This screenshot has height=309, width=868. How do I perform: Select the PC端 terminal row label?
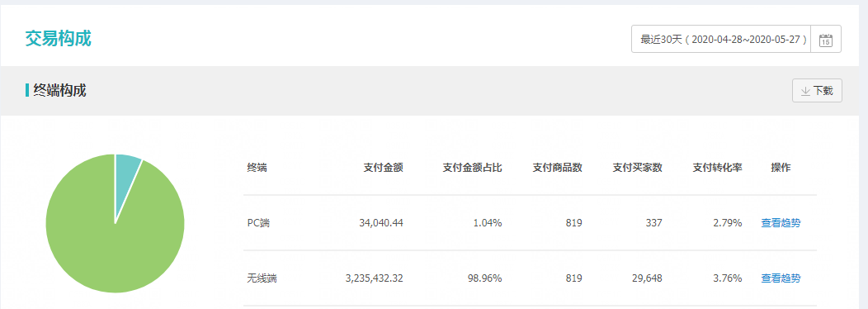(x=259, y=223)
